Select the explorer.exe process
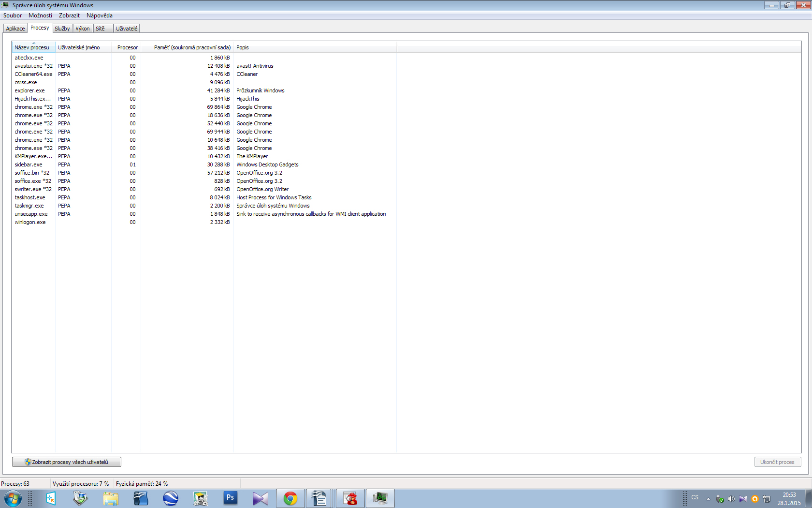812x508 pixels. 204,90
